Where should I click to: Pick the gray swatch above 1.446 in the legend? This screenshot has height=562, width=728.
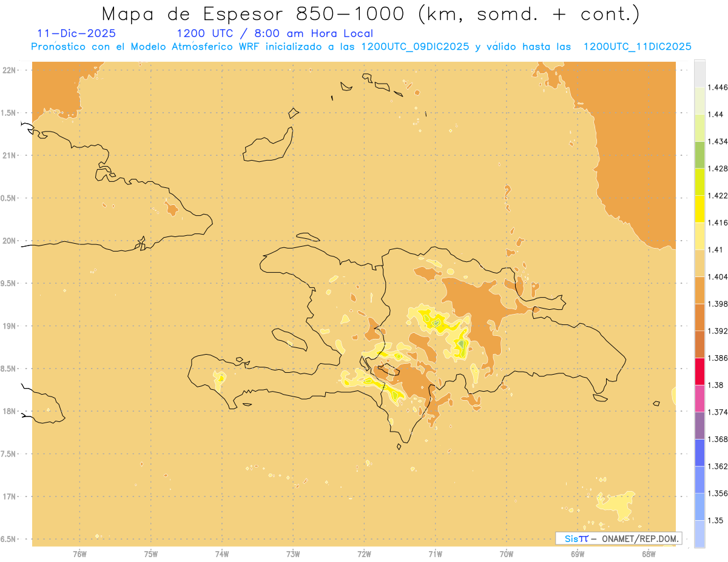click(699, 73)
